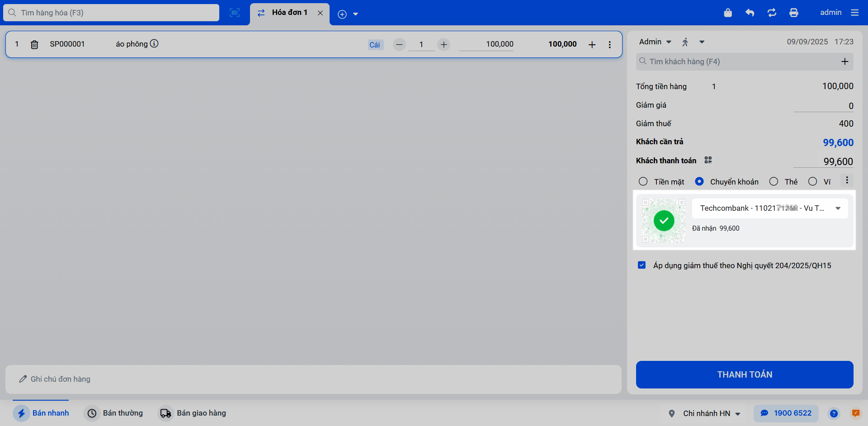
Task: Close the Hóa đơn 1 tab
Action: (320, 13)
